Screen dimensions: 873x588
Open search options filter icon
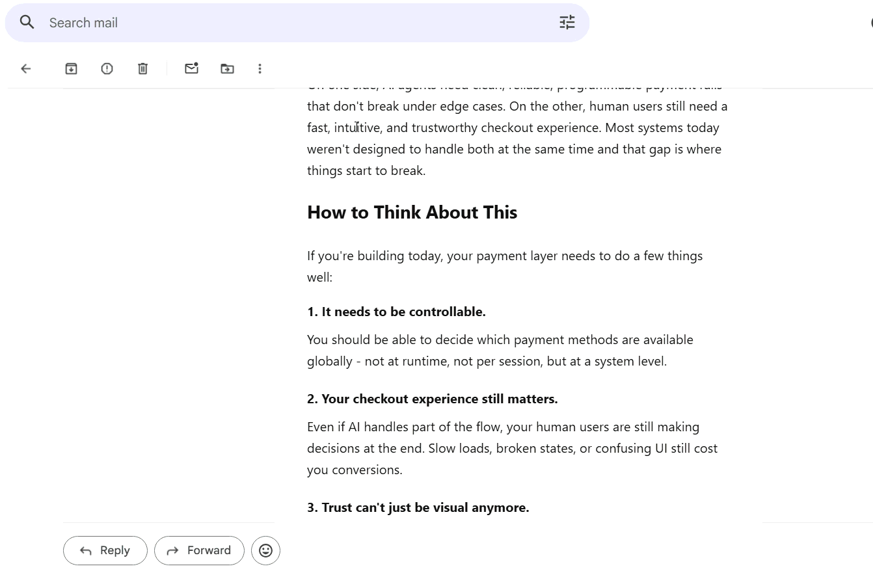[x=567, y=23]
